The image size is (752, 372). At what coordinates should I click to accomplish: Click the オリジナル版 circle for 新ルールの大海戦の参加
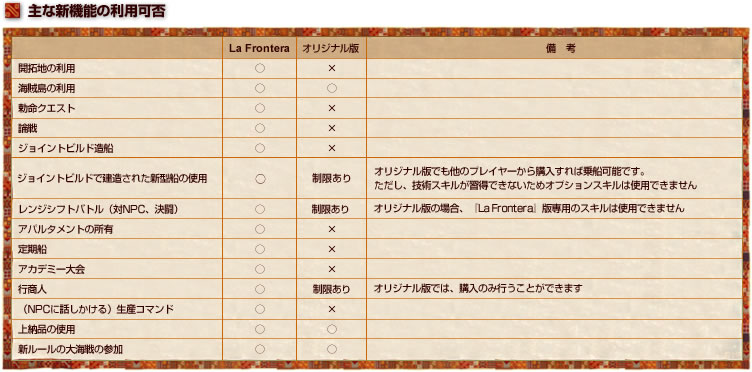(331, 349)
